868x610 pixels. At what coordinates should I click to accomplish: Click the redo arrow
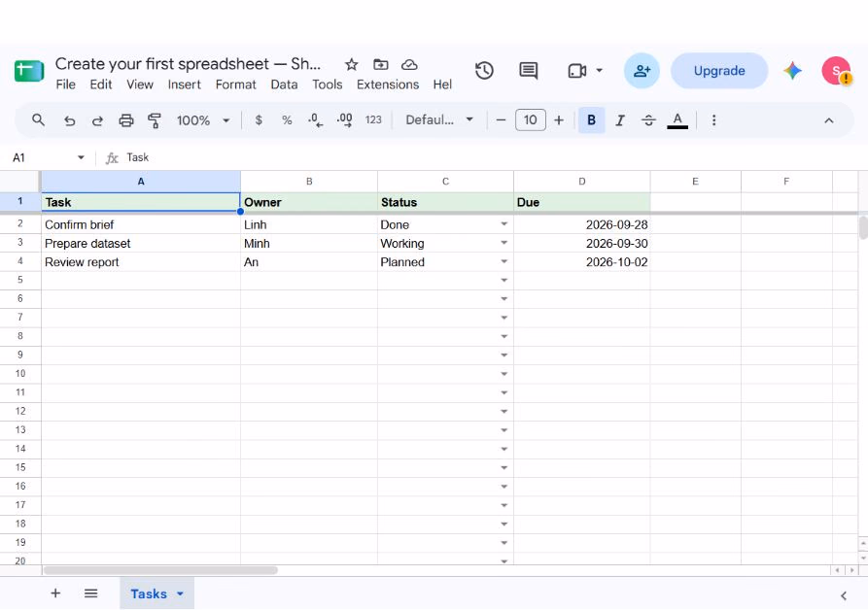97,120
